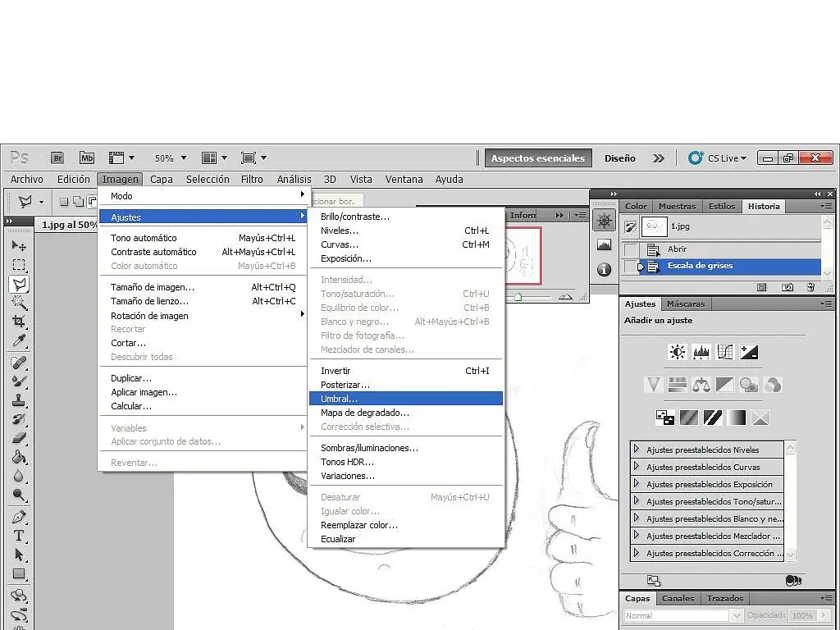The width and height of the screenshot is (840, 630).
Task: Select the Horizontal Type tool
Action: (x=19, y=536)
